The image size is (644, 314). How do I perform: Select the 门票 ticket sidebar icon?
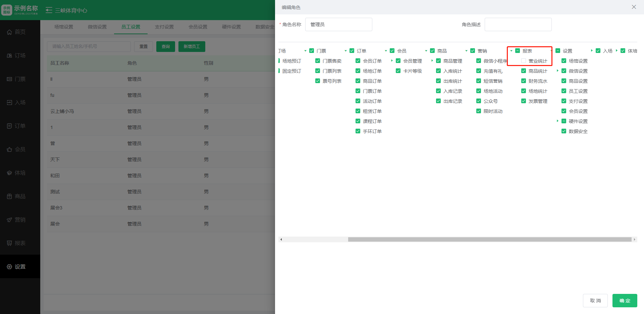pos(9,79)
